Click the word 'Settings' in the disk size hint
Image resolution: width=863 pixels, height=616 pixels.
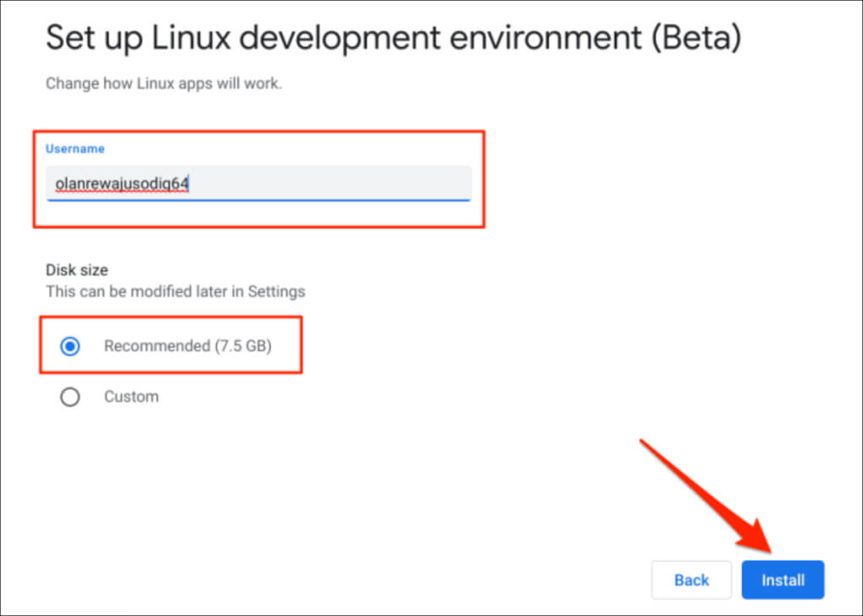280,292
